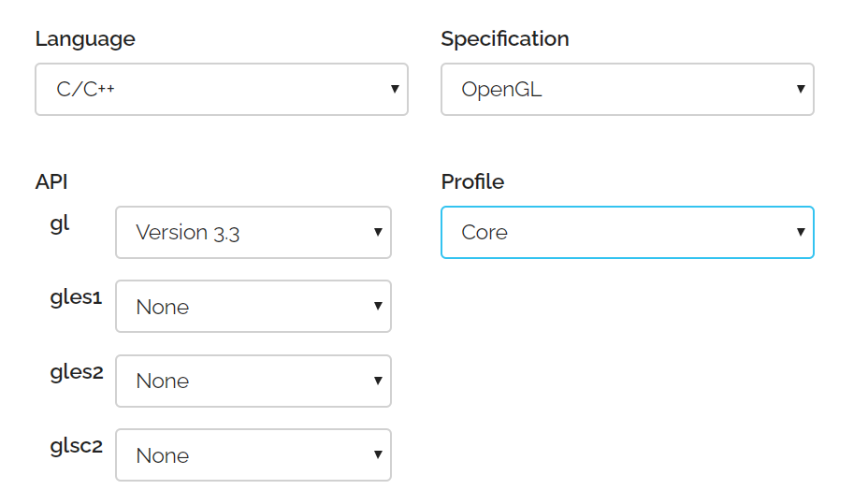Click the arrow icon on the Language select
The width and height of the screenshot is (868, 504).
click(395, 90)
